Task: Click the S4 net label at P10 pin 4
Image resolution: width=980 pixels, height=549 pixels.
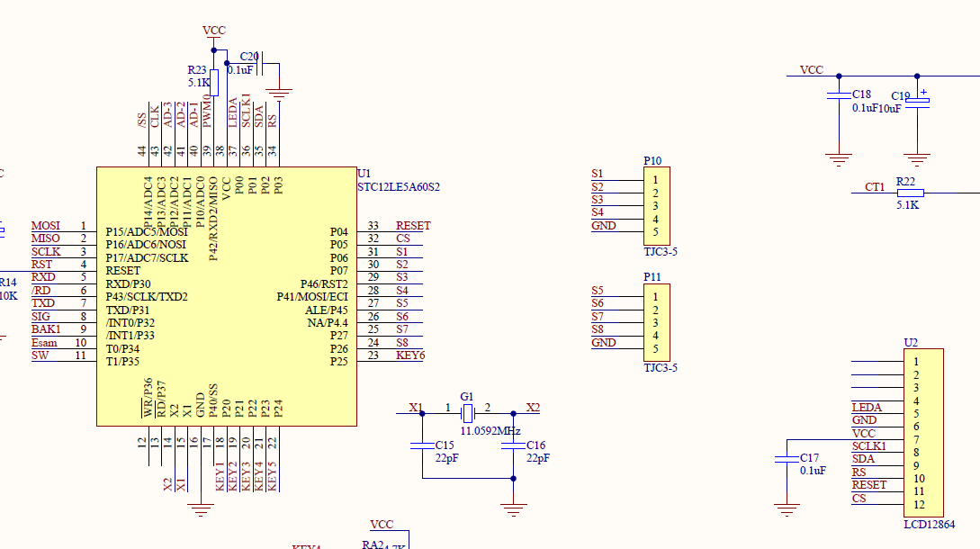Action: pyautogui.click(x=598, y=212)
